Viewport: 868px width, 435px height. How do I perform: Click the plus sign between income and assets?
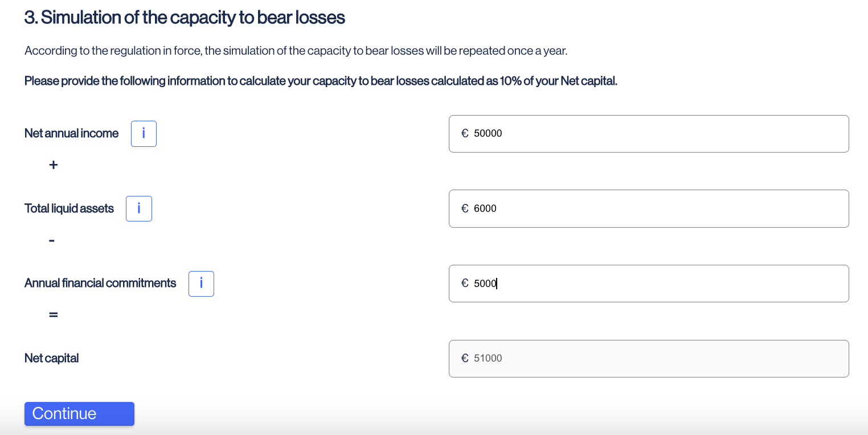[x=53, y=165]
